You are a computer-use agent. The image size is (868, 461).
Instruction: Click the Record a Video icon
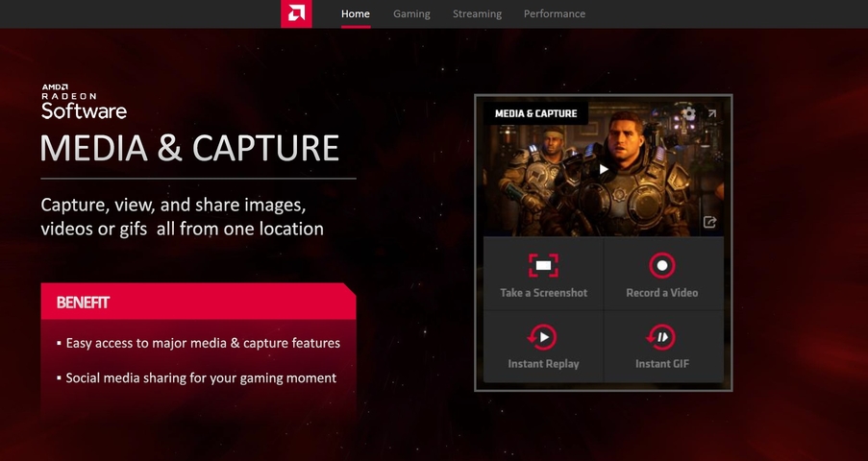[x=662, y=266]
